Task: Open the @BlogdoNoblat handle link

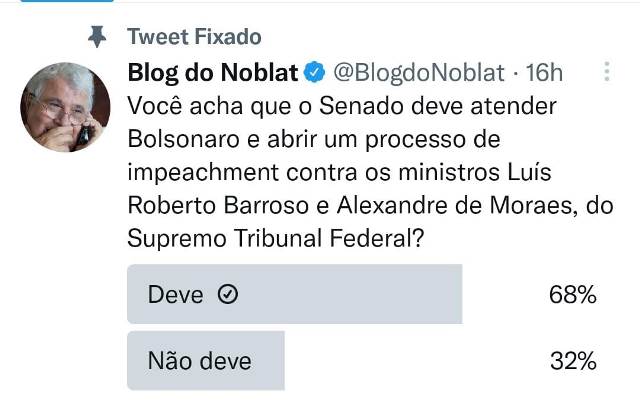Action: (419, 73)
